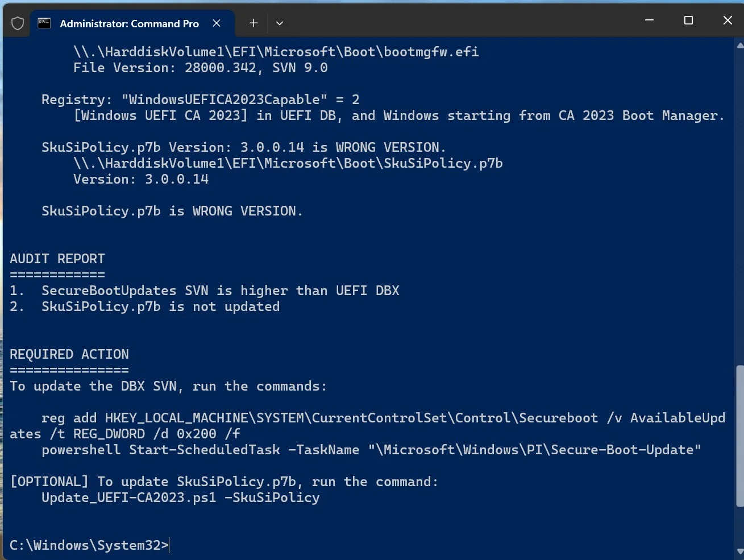Screen dimensions: 744x560
Task: Close the Administrator: Command Pro tab
Action: point(217,23)
